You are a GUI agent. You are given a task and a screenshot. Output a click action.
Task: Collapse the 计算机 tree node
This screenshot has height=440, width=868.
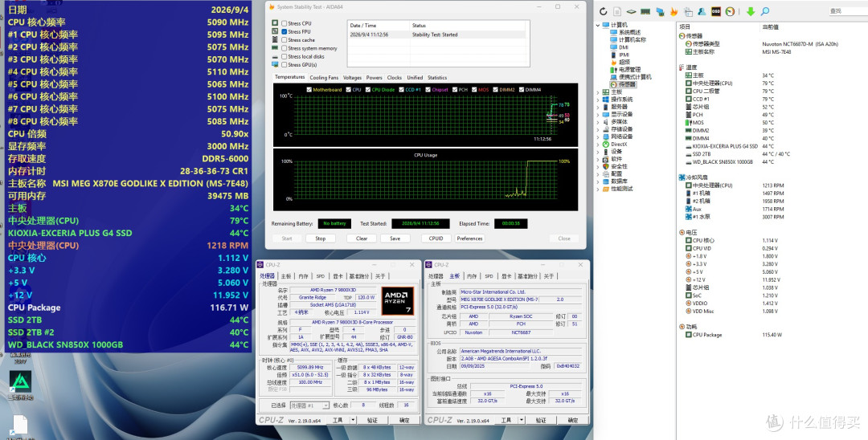pos(598,25)
